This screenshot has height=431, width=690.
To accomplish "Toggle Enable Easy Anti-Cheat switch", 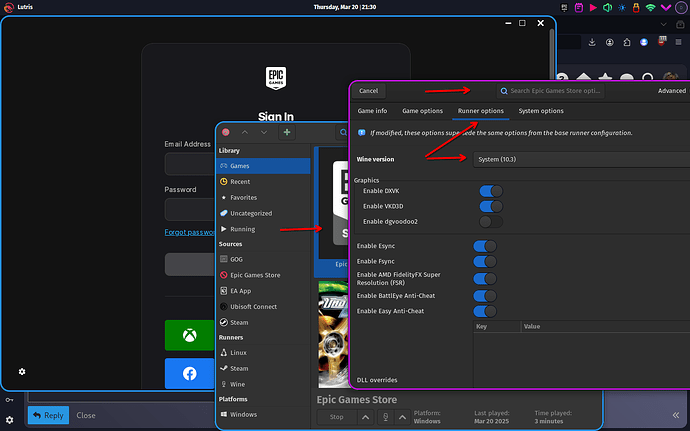I will pyautogui.click(x=485, y=311).
